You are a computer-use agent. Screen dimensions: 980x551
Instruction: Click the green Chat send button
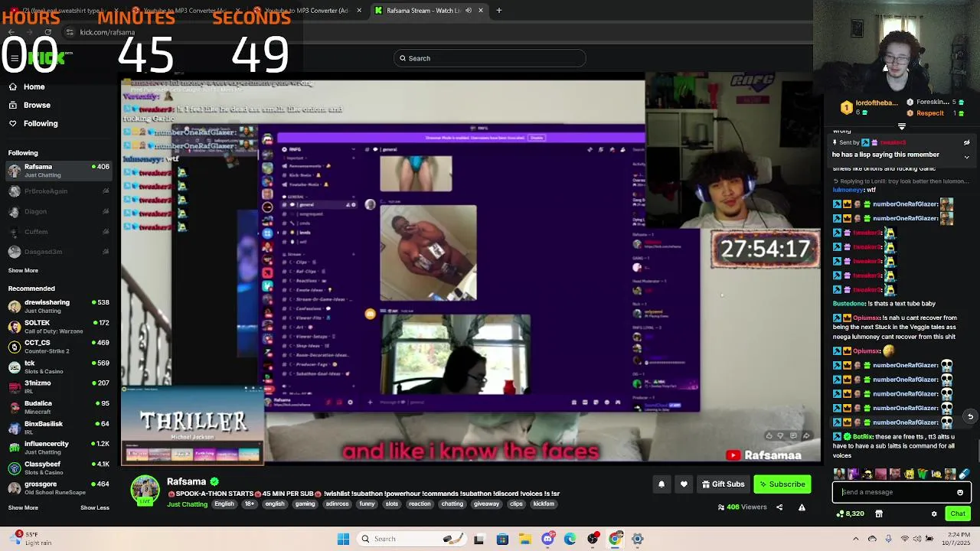tap(958, 514)
